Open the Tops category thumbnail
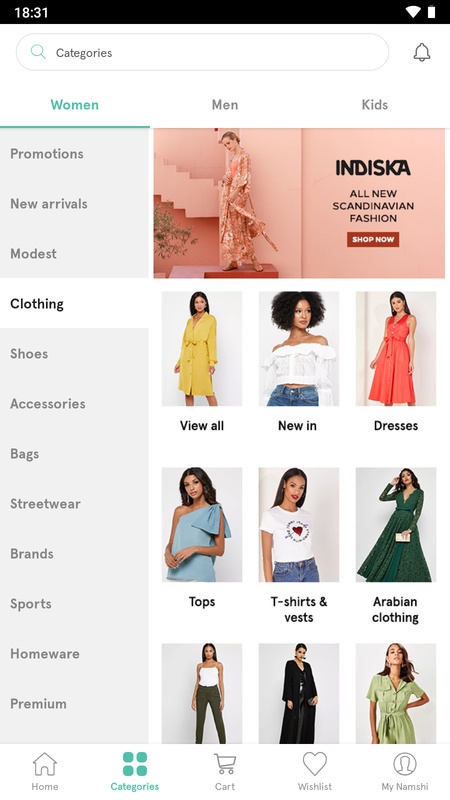 [202, 524]
